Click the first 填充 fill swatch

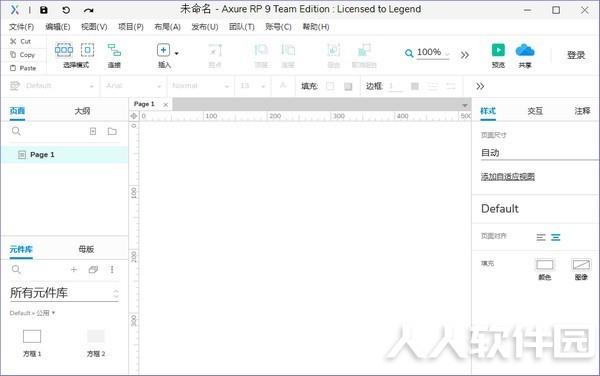pos(330,86)
